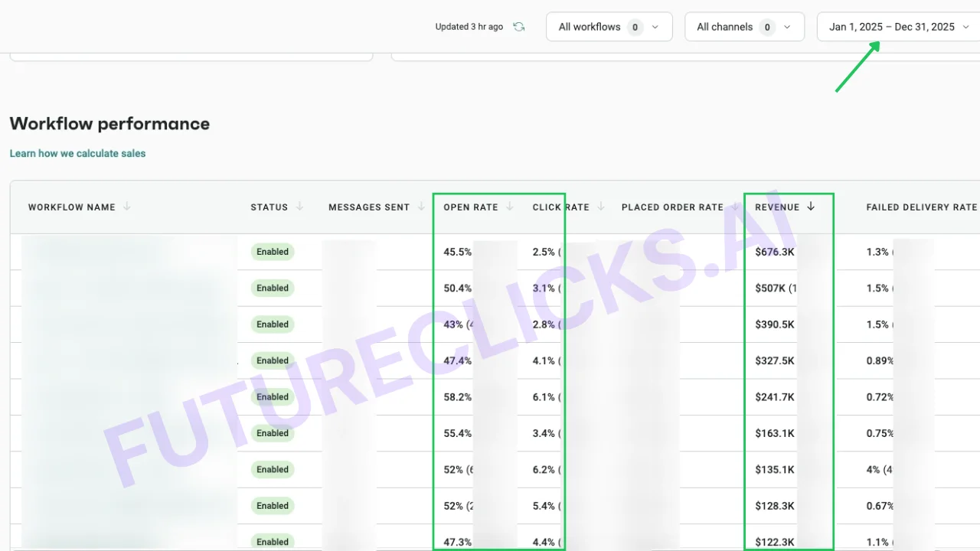
Task: Click Enabled badge in $327.5K row
Action: 273,360
